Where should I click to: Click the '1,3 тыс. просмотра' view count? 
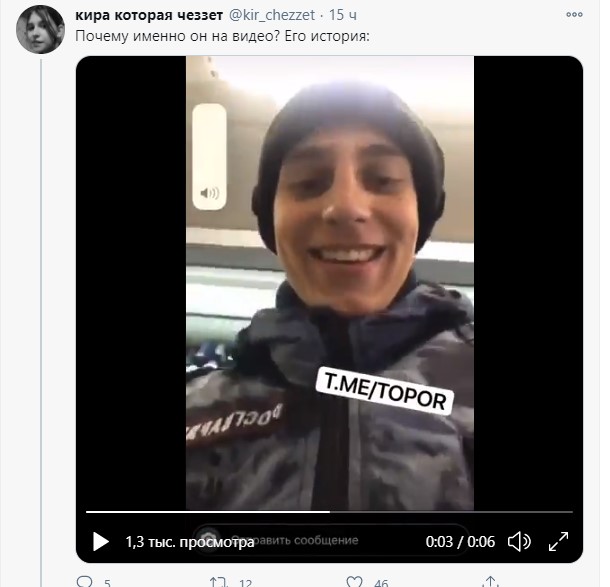coord(190,542)
